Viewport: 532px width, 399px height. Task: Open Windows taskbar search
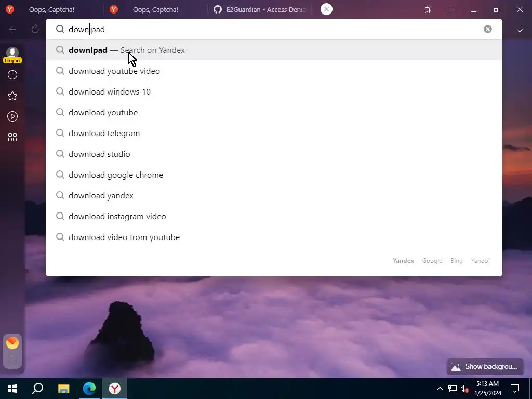click(37, 389)
